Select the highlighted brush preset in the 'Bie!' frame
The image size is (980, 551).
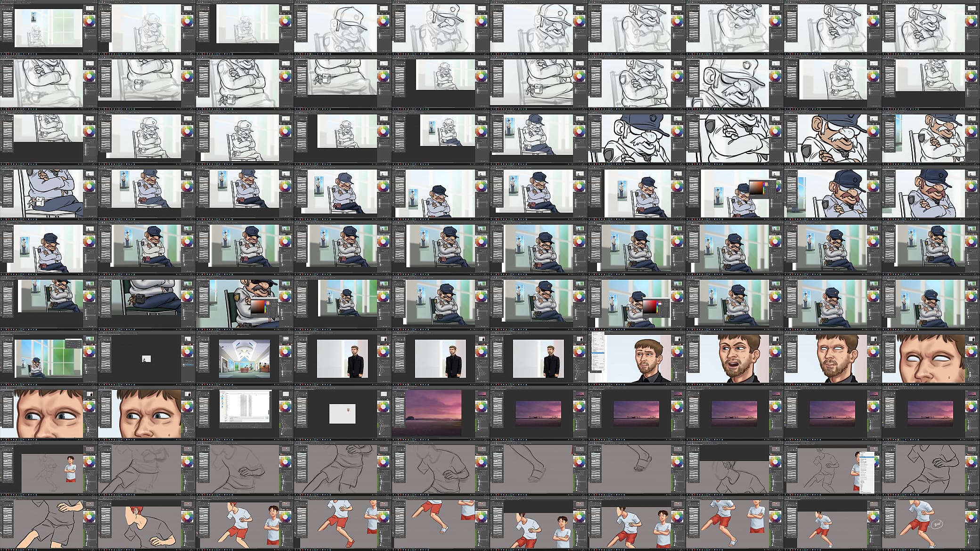point(889,515)
